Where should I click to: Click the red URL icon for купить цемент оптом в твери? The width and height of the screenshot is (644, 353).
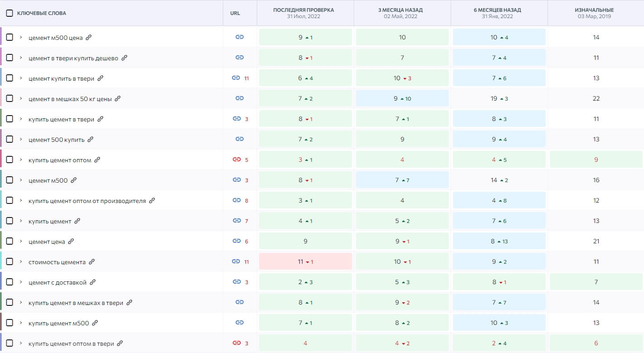[237, 343]
